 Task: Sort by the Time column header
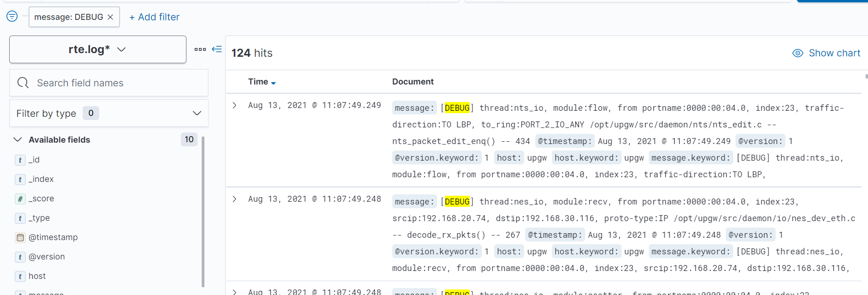click(x=258, y=82)
